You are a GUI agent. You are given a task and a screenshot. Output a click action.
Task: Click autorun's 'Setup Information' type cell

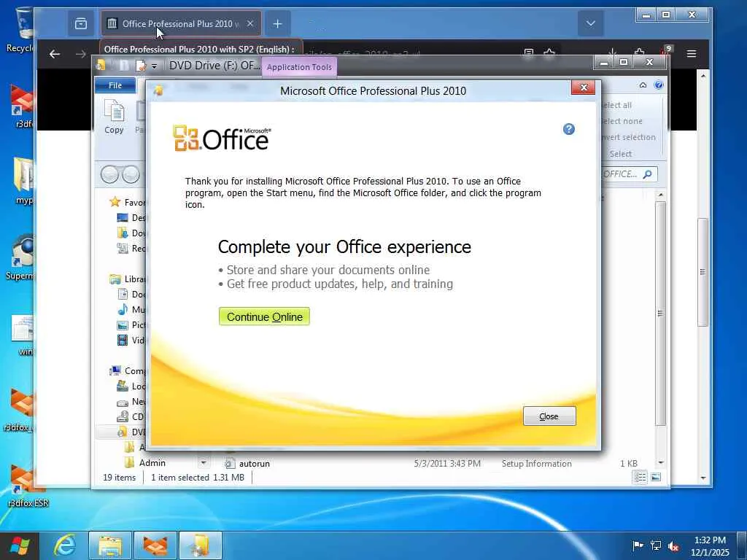click(536, 463)
